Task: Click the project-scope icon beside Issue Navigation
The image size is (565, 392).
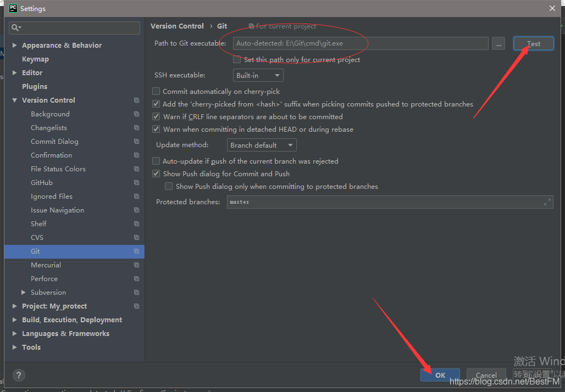Action: click(x=136, y=210)
